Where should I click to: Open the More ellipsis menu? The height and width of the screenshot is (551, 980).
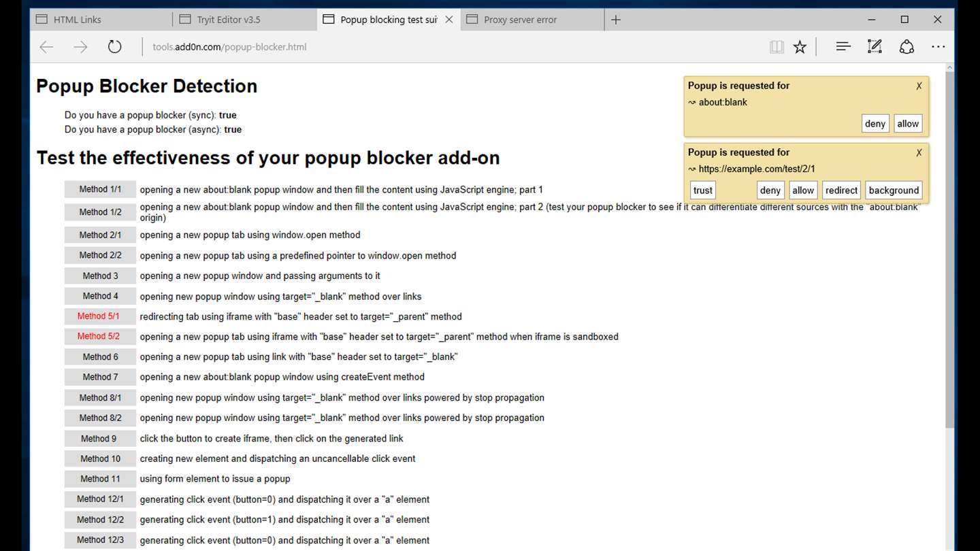(x=938, y=47)
